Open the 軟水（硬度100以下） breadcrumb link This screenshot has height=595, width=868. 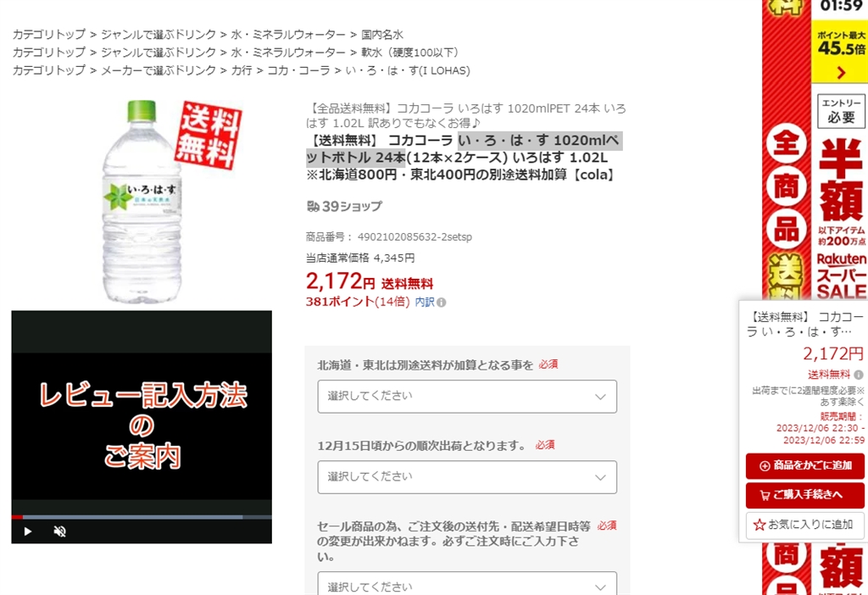coord(412,53)
